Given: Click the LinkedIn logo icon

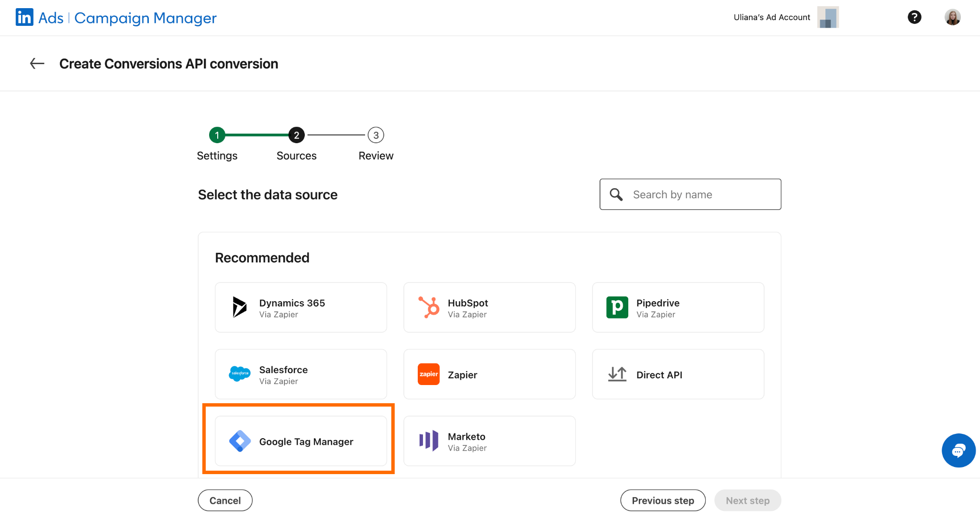Looking at the screenshot, I should (24, 17).
